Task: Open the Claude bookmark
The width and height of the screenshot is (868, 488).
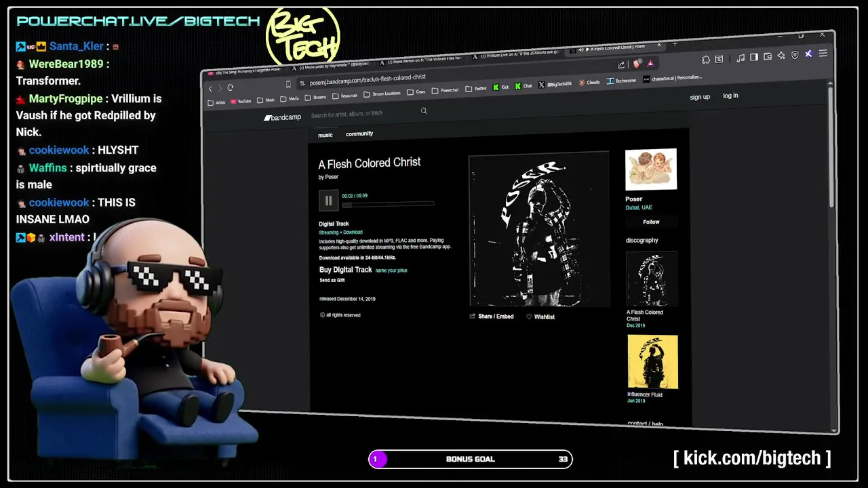Action: click(x=589, y=83)
